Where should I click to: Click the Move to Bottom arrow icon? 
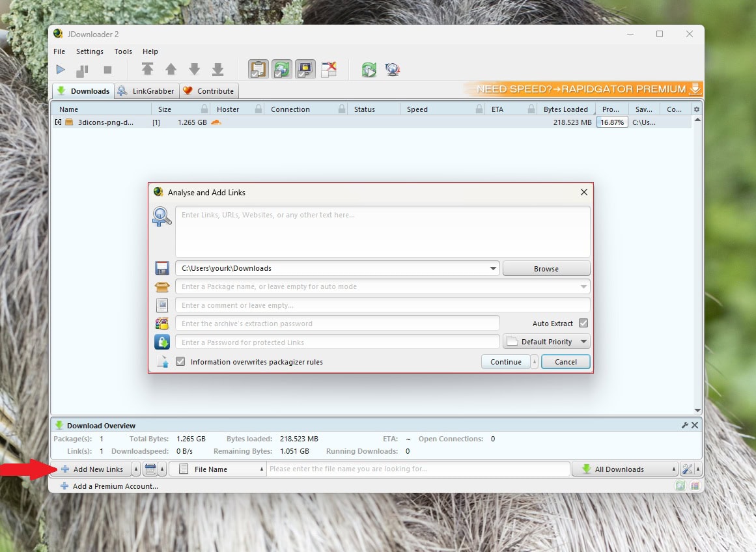click(218, 70)
